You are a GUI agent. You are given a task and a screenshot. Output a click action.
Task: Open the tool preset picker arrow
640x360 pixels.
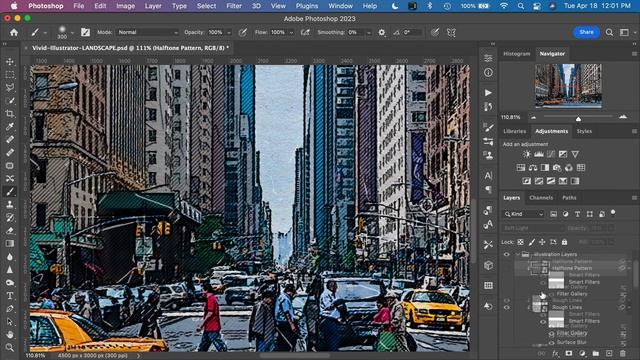click(45, 33)
